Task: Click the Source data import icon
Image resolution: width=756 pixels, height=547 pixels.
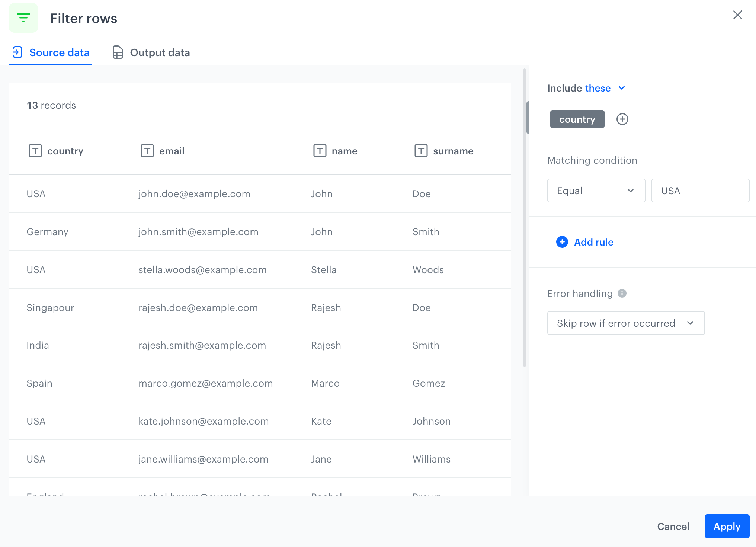Action: (17, 52)
